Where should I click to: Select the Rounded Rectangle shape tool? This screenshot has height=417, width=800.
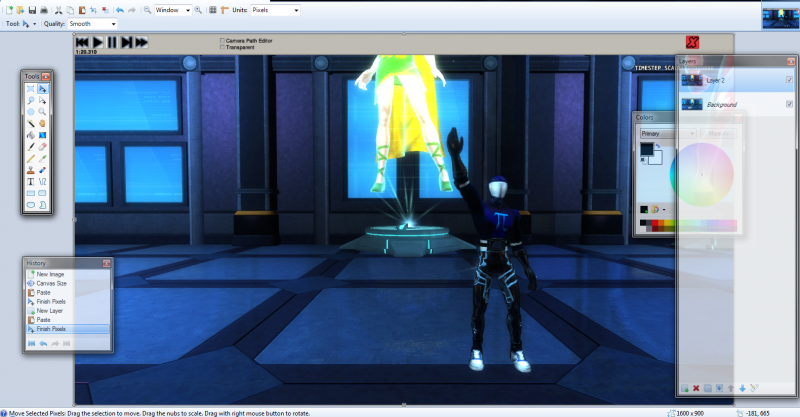coord(42,193)
